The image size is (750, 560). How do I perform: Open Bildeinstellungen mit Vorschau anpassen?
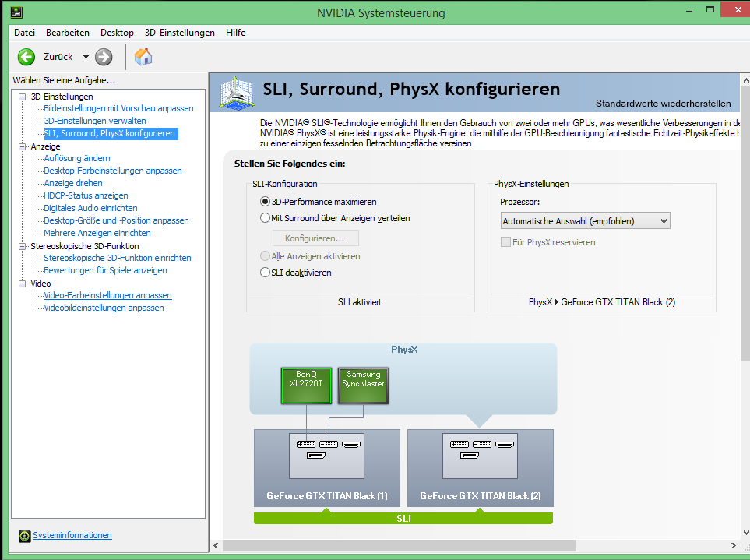tap(118, 108)
